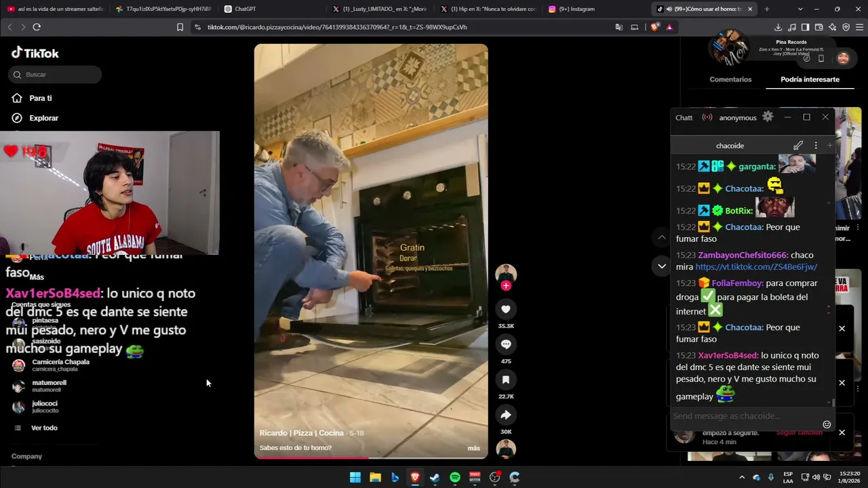Image resolution: width=868 pixels, height=488 pixels.
Task: Open Spotify from the taskbar
Action: coord(455,477)
